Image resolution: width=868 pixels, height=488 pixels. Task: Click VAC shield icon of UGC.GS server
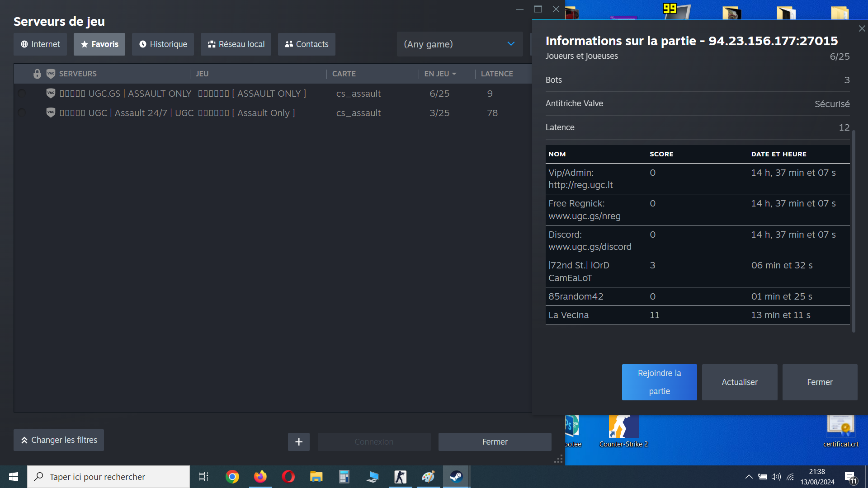click(51, 94)
